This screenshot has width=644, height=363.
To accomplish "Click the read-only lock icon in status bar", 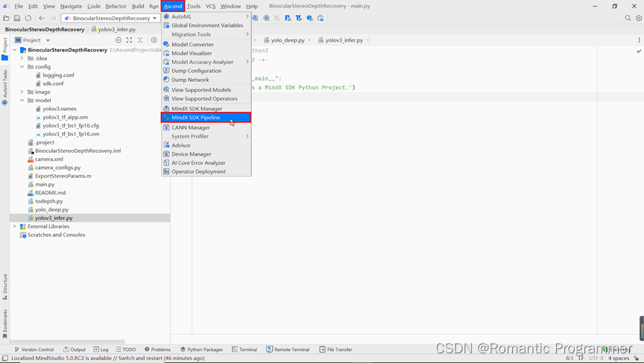I will click(x=637, y=358).
